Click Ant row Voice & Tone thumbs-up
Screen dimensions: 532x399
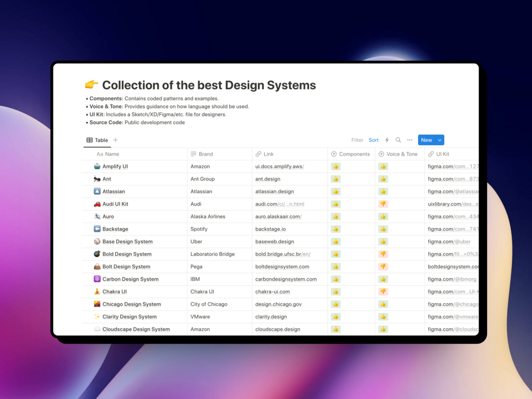tap(383, 179)
